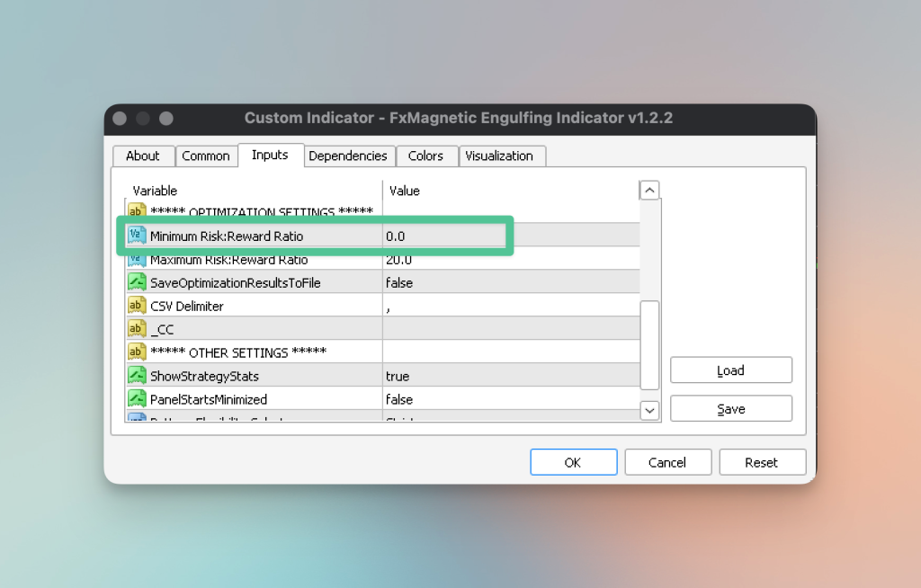Screen dimensions: 921x588
Task: Click the PanelStartsMinimized boolean icon
Action: tap(137, 399)
